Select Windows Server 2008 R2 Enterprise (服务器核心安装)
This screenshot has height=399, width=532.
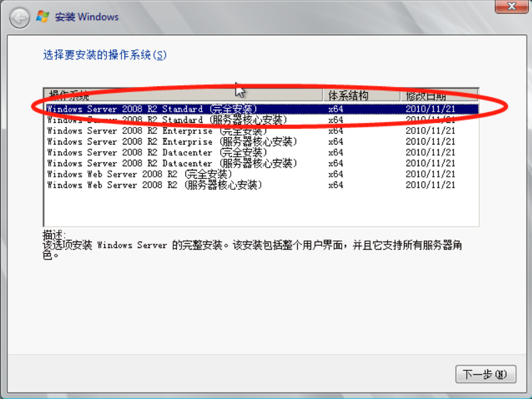pyautogui.click(x=261, y=142)
